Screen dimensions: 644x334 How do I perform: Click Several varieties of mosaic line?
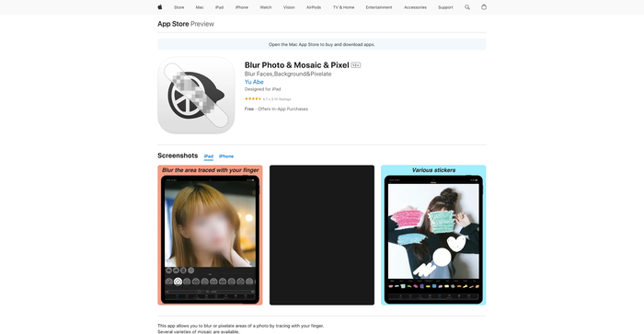click(x=199, y=331)
